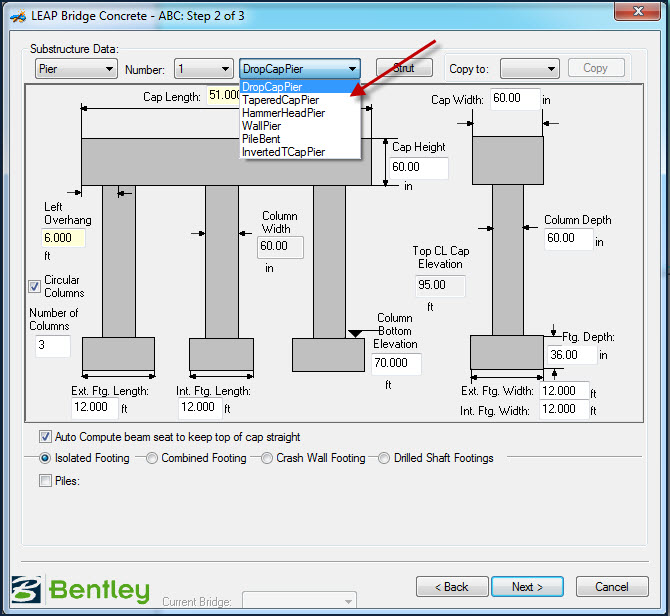Select the Crash Wall Footing option

[x=267, y=458]
